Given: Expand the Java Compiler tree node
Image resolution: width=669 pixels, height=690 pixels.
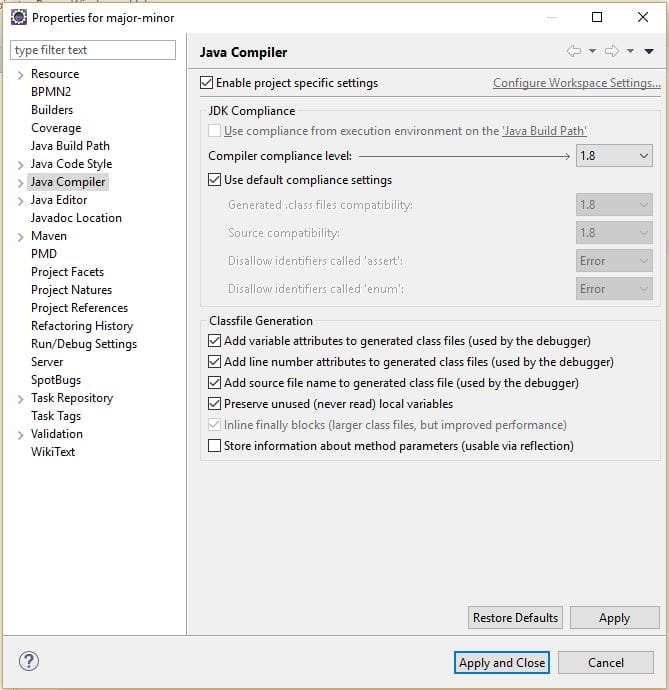Looking at the screenshot, I should point(21,183).
